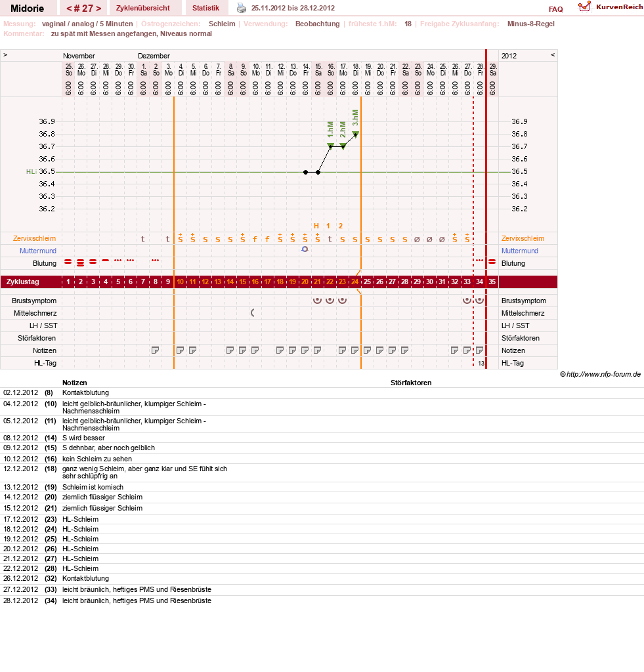644x672 pixels.
Task: Click the 'Störfaktoren' heading above notes list
Action: point(411,383)
